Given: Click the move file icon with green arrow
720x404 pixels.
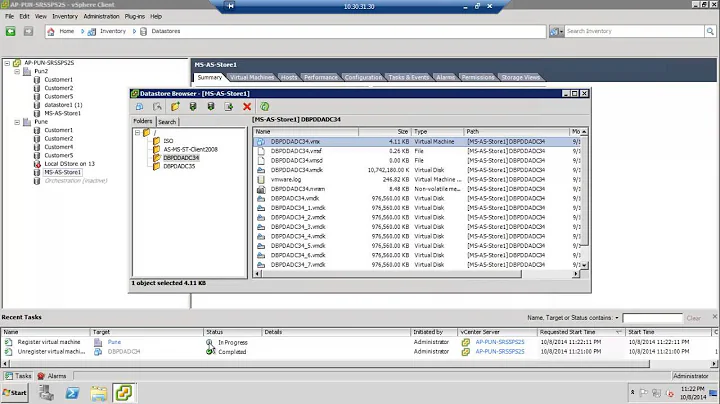Looking at the screenshot, I should [x=229, y=107].
